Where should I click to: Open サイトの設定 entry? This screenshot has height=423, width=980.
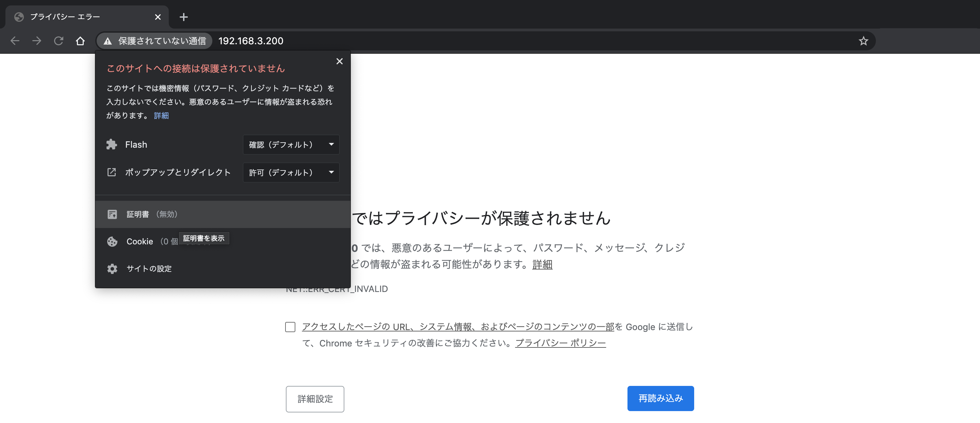223,269
